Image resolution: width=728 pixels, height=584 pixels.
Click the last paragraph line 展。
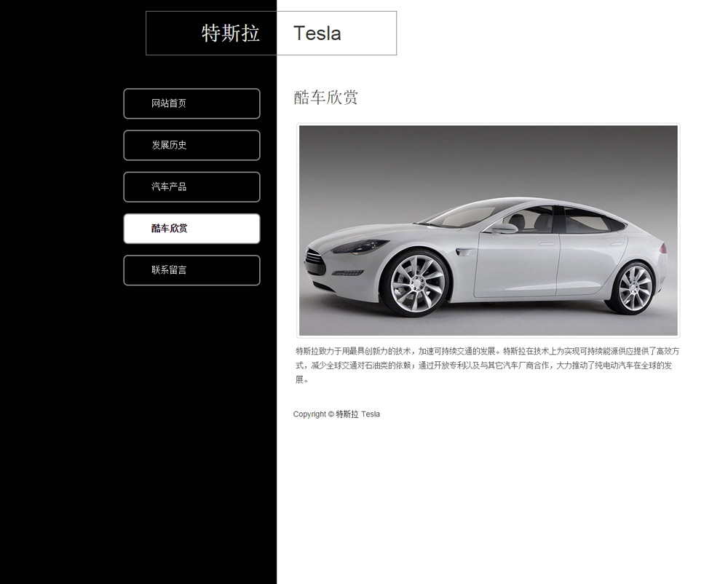pyautogui.click(x=302, y=379)
